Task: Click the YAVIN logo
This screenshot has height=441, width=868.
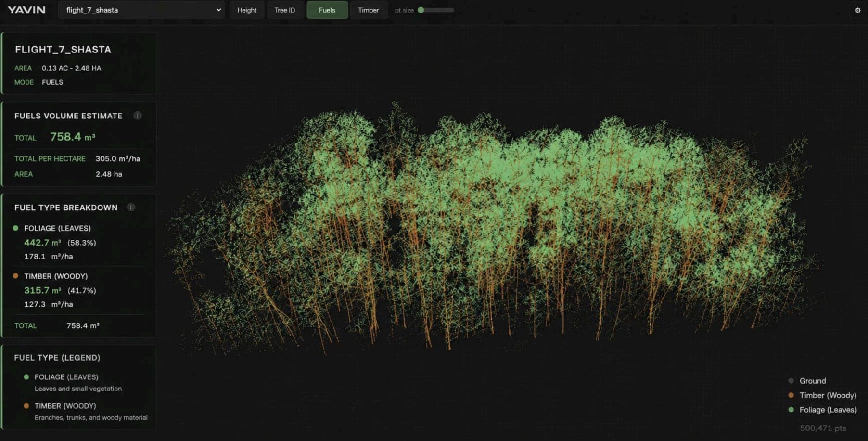Action: pyautogui.click(x=26, y=10)
